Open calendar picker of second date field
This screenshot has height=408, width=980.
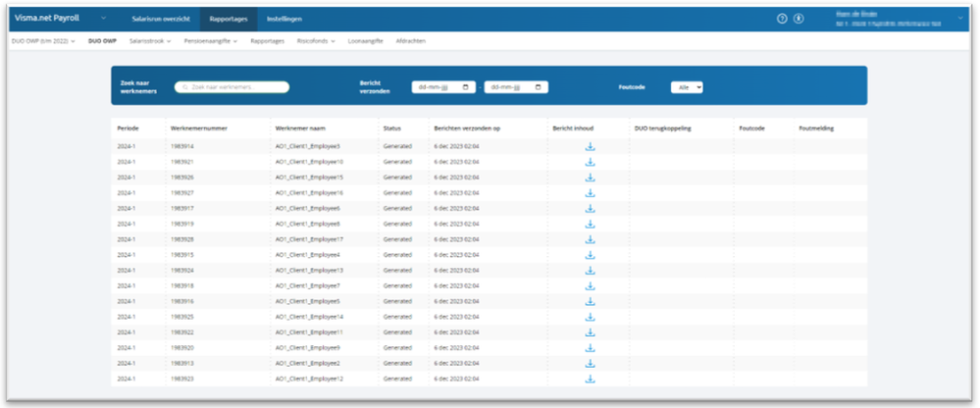[538, 87]
